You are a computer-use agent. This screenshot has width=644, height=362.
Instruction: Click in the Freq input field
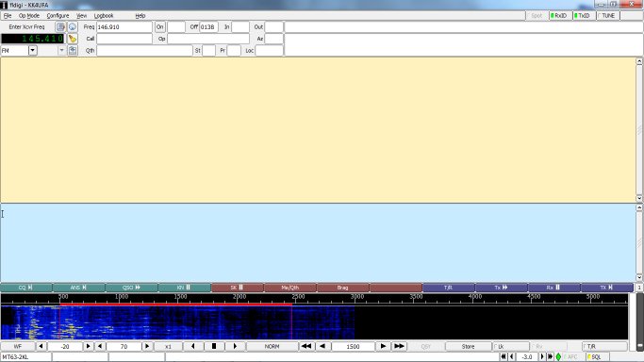coord(124,27)
